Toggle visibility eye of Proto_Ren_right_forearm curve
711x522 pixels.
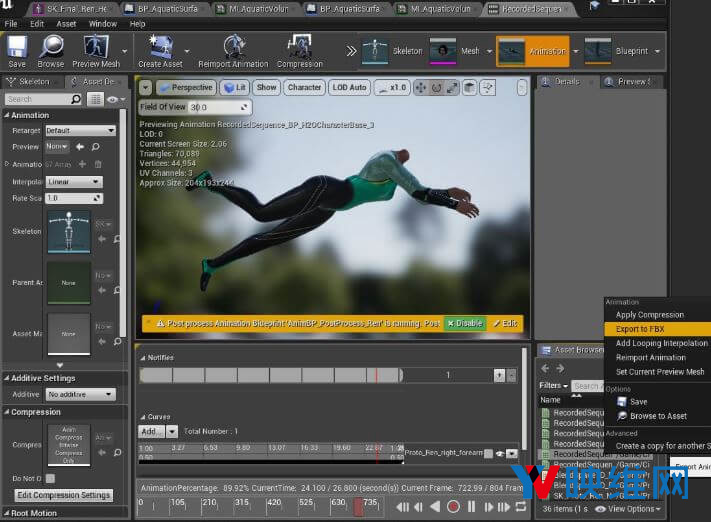pos(500,454)
